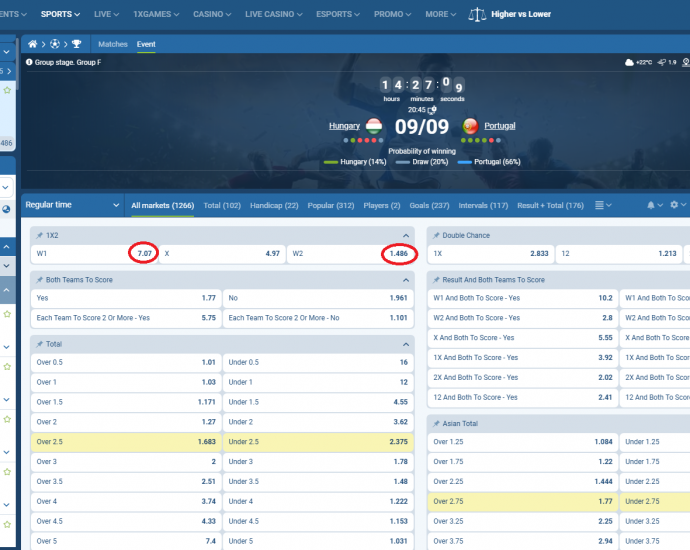Open the CASINO menu dropdown
Image resolution: width=690 pixels, height=550 pixels.
click(212, 14)
